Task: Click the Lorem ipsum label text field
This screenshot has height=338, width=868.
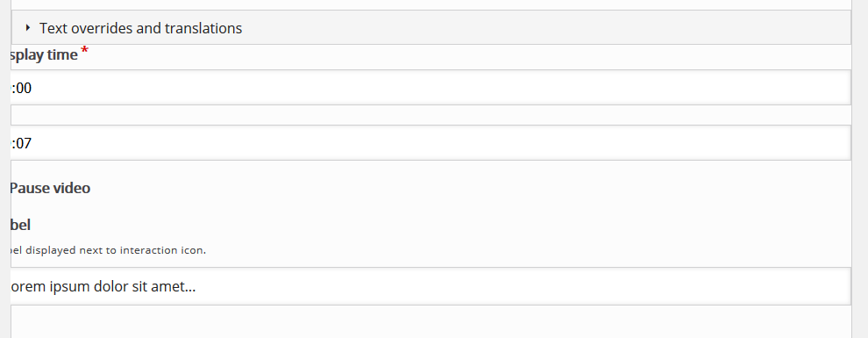Action: pos(430,286)
